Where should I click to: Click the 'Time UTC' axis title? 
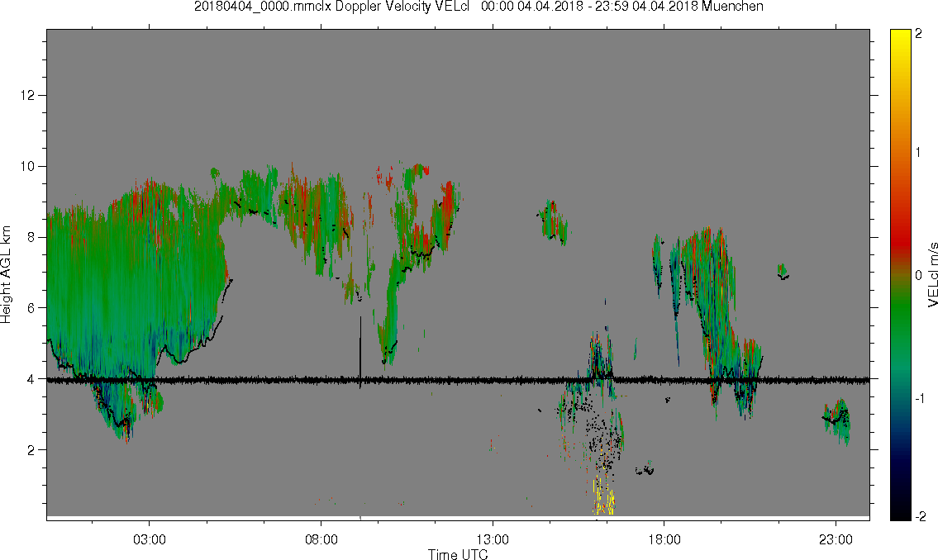coord(458,554)
